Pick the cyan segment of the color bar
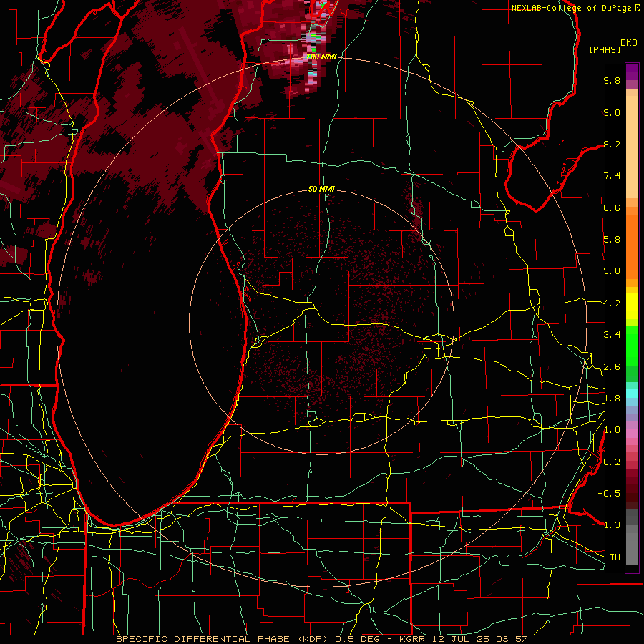The width and height of the screenshot is (644, 644). (x=632, y=394)
